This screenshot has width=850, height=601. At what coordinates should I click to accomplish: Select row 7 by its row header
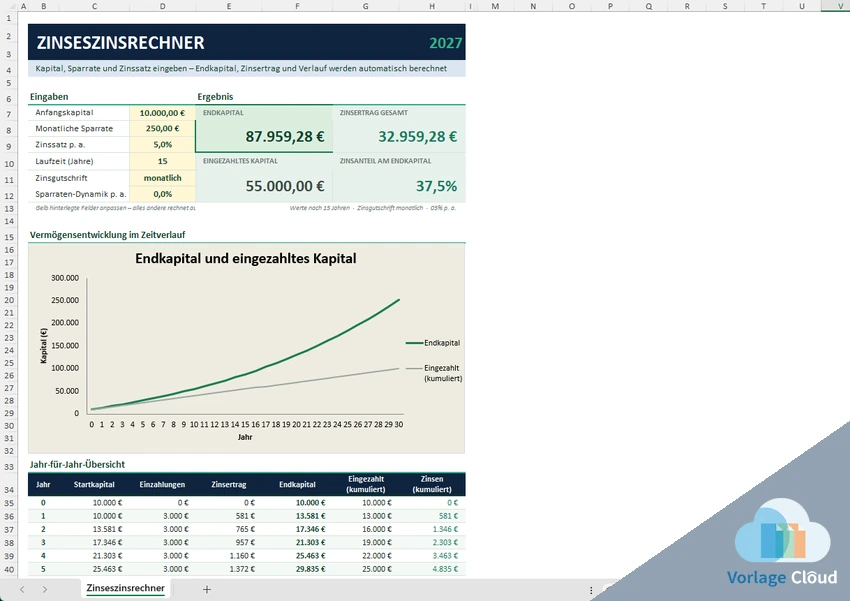pos(9,114)
